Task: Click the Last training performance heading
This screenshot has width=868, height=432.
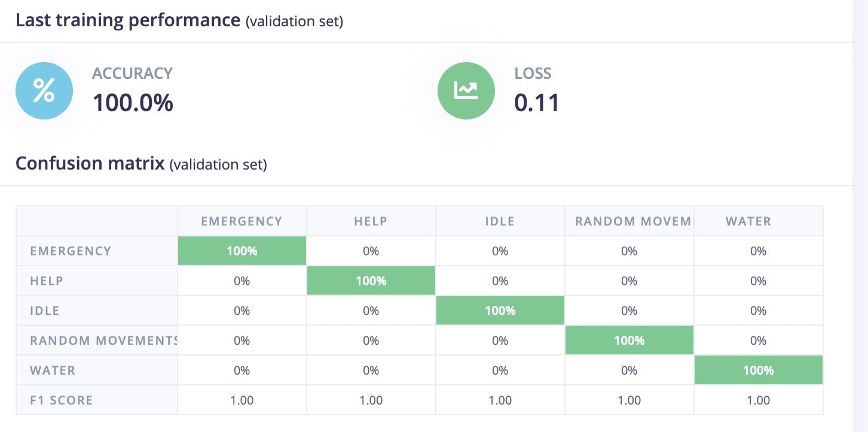Action: (x=127, y=20)
